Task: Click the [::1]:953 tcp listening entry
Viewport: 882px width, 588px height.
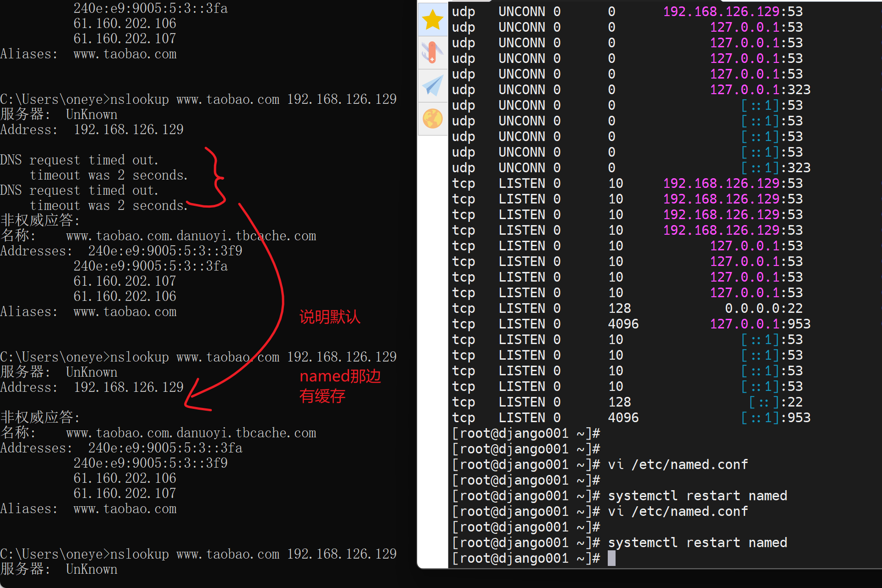Action: [775, 418]
